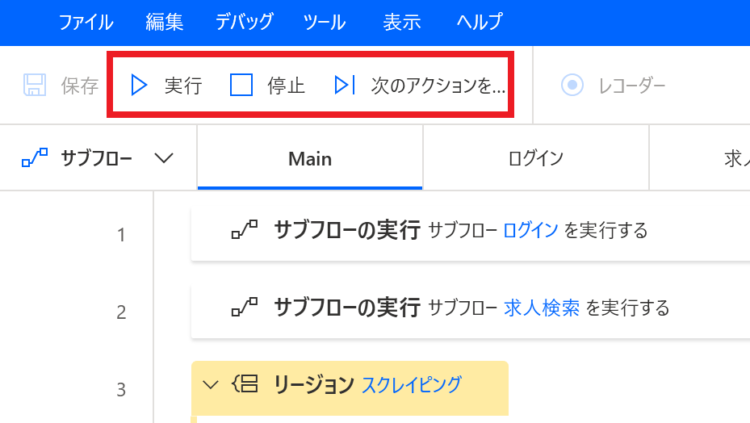Viewport: 750px width, 423px height.
Task: Select the Main subflow tab
Action: tap(310, 158)
